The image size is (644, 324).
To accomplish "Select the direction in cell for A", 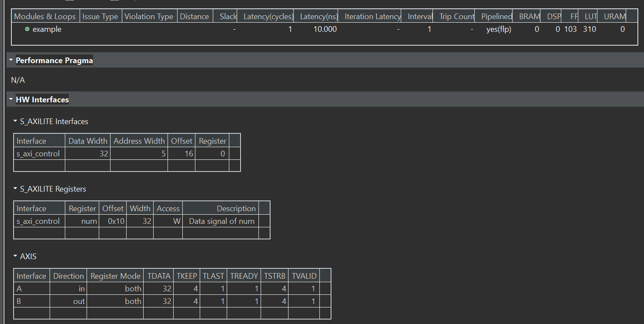I will tap(68, 288).
